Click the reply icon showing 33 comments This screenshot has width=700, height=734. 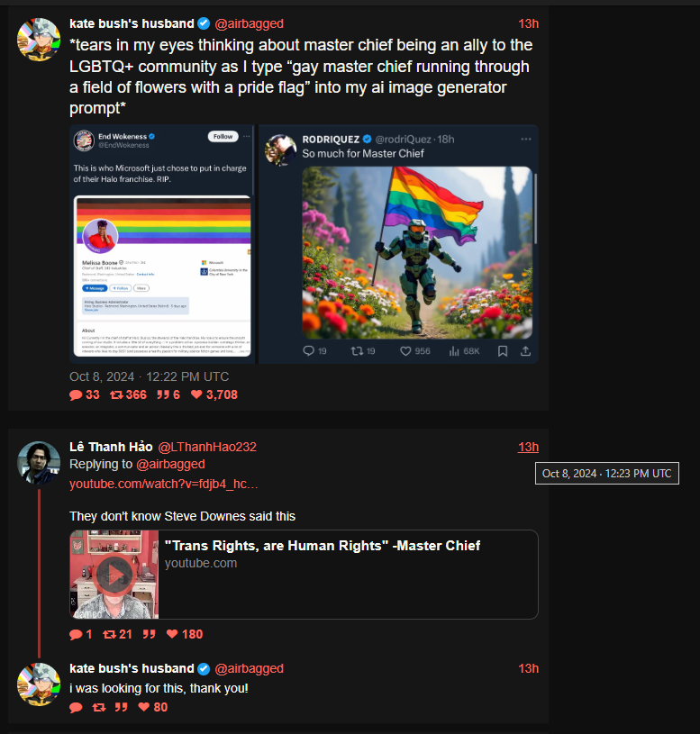[x=76, y=395]
